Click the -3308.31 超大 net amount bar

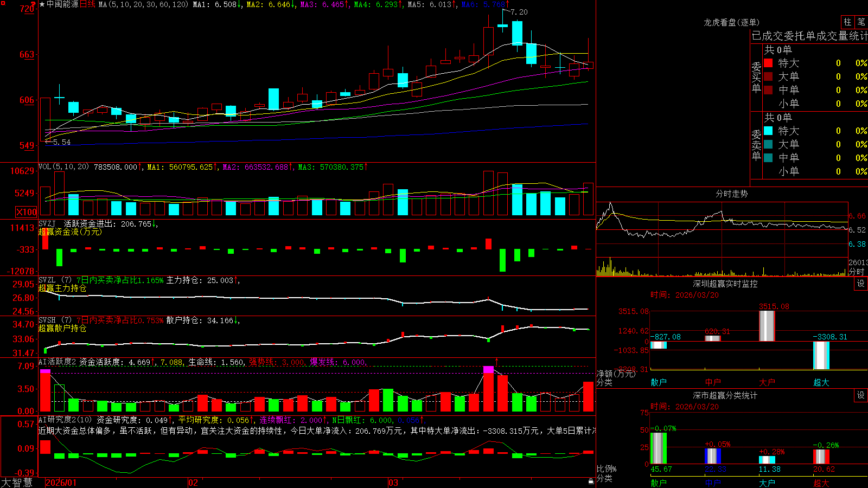(x=821, y=355)
